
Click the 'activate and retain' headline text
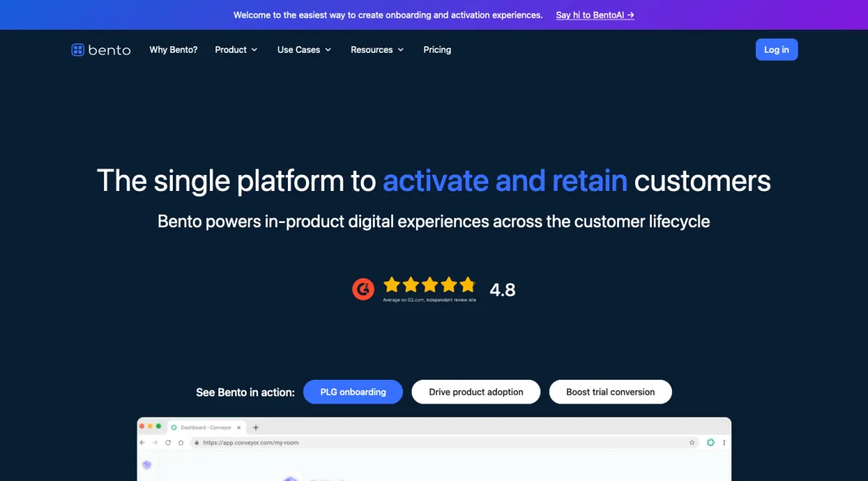[505, 180]
